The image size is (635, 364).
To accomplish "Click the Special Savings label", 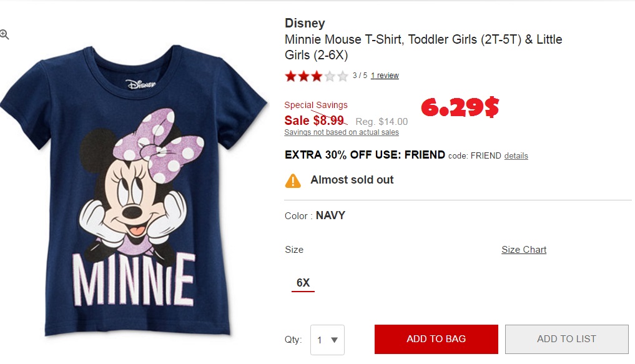I will pyautogui.click(x=316, y=105).
